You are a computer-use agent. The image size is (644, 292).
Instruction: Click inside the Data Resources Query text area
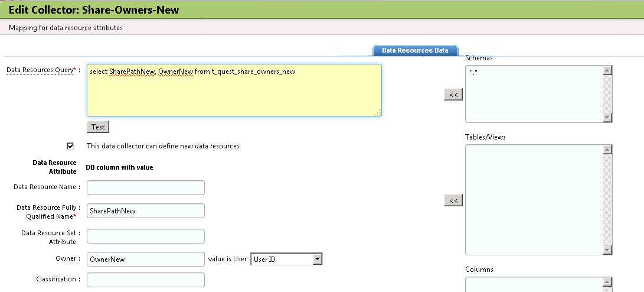click(x=234, y=90)
